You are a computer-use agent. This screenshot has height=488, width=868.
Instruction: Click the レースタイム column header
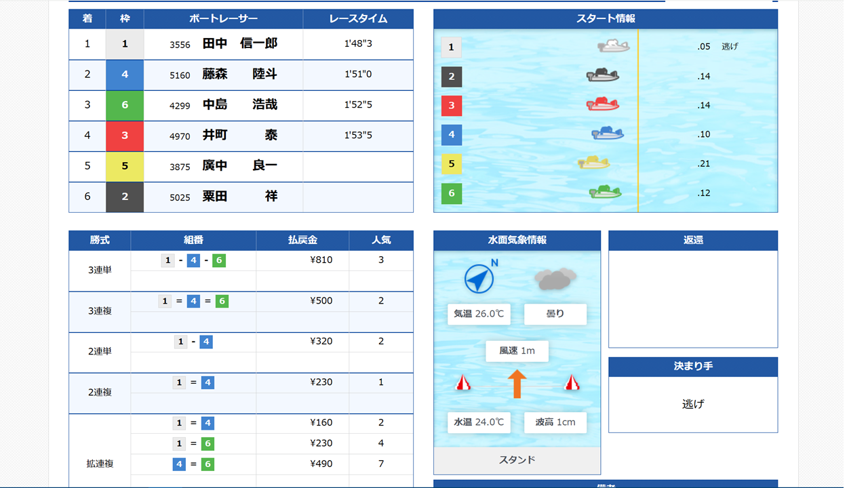click(358, 19)
